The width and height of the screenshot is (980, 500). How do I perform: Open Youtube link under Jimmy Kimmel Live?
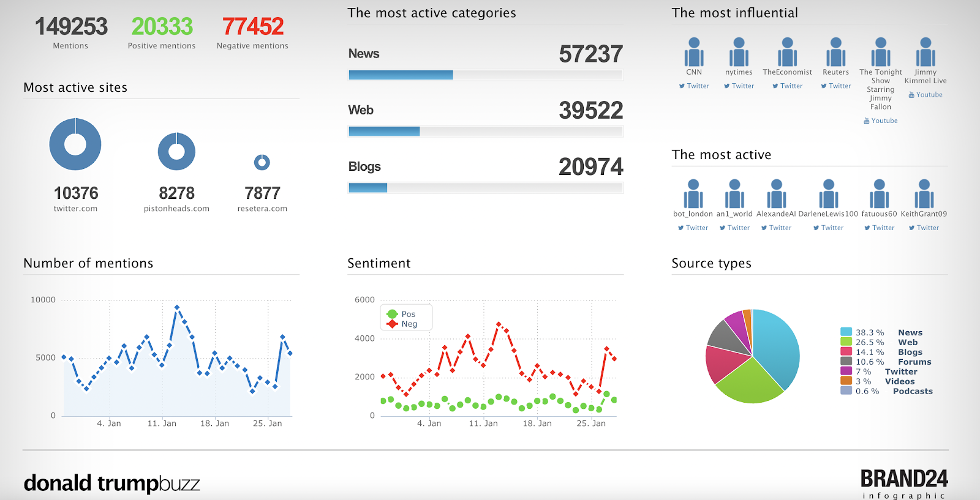coord(925,95)
